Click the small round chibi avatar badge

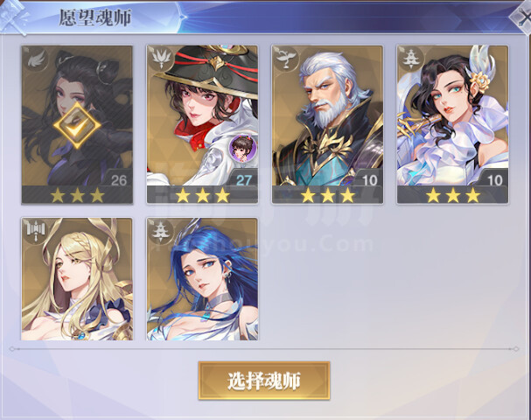tap(242, 147)
